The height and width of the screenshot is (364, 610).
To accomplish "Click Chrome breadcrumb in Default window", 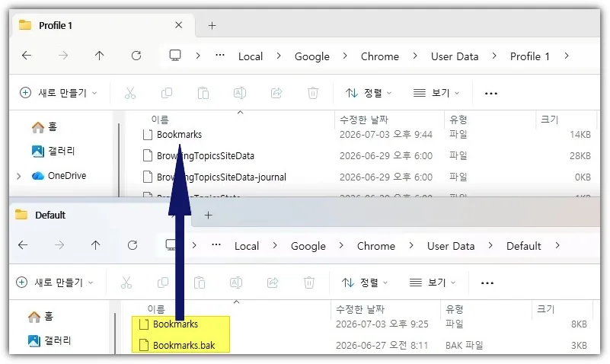I will 375,246.
